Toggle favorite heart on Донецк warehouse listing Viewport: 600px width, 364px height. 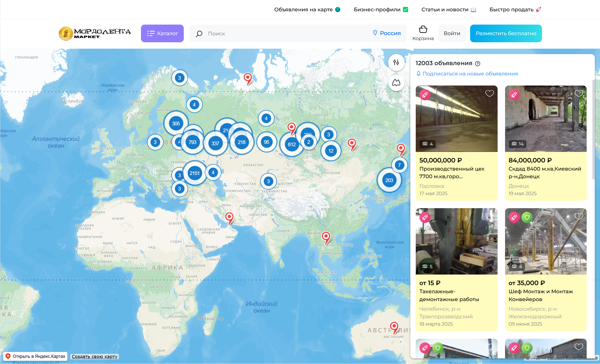579,93
